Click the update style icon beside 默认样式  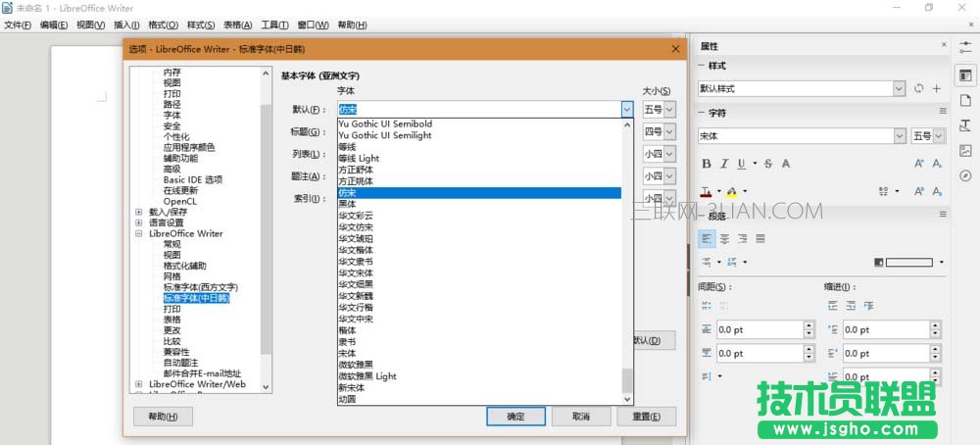918,88
